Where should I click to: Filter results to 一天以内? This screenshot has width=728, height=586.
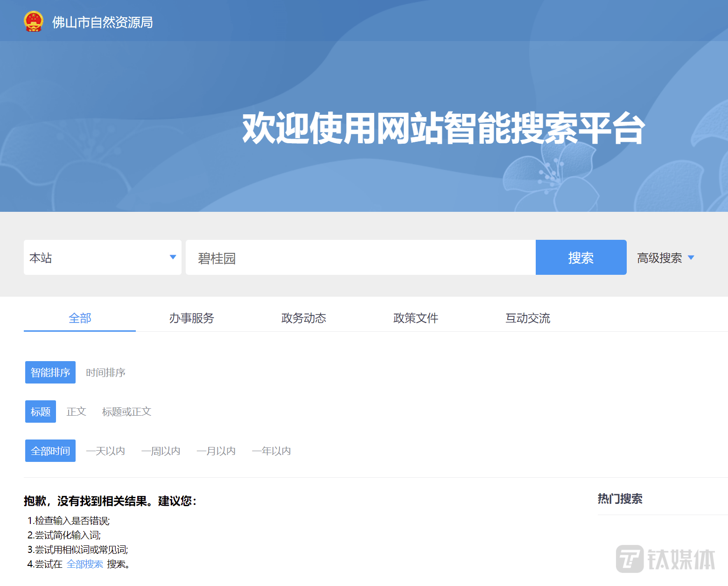(106, 451)
